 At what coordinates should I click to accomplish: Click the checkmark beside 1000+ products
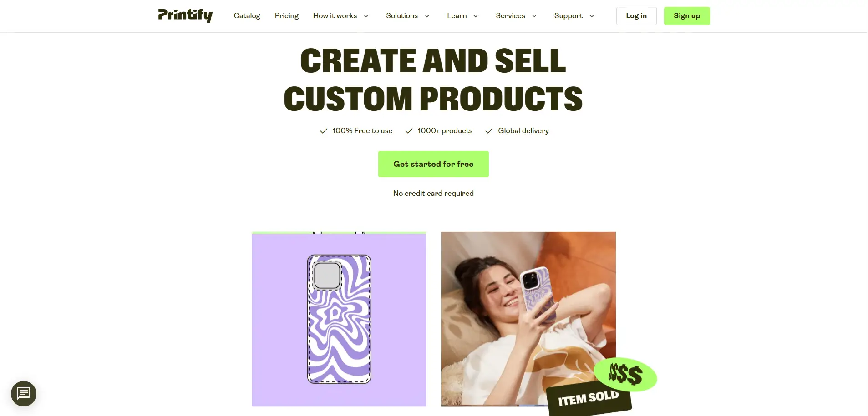tap(409, 131)
